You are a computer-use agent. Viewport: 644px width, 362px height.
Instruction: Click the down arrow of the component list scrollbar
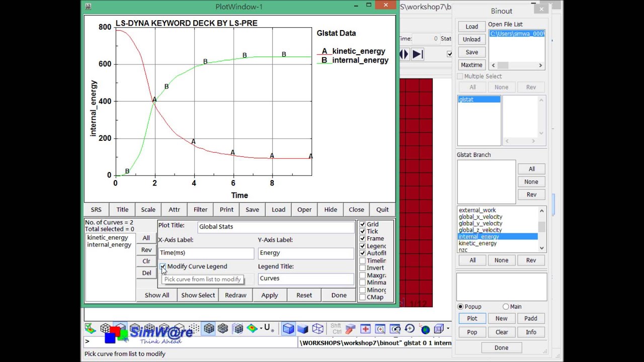[542, 248]
